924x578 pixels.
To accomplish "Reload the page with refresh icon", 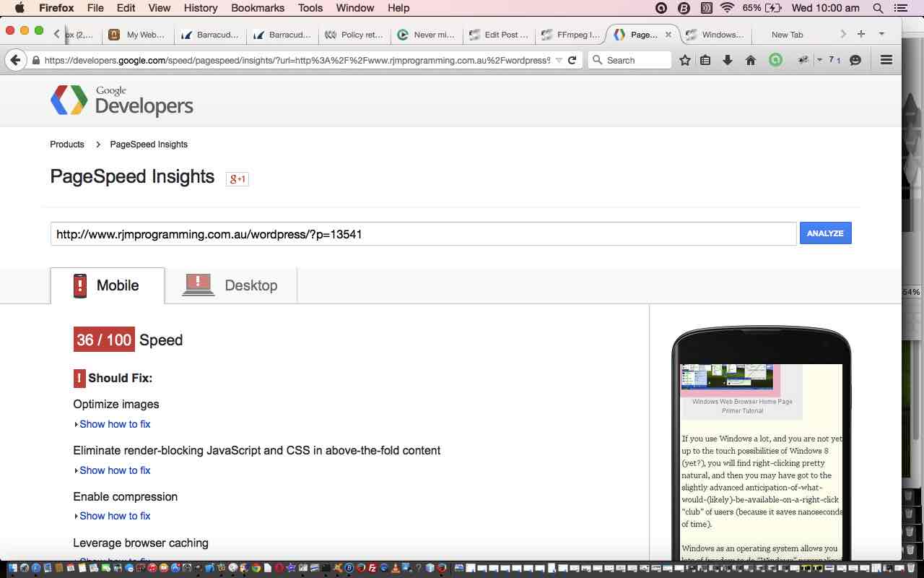I will [x=572, y=61].
